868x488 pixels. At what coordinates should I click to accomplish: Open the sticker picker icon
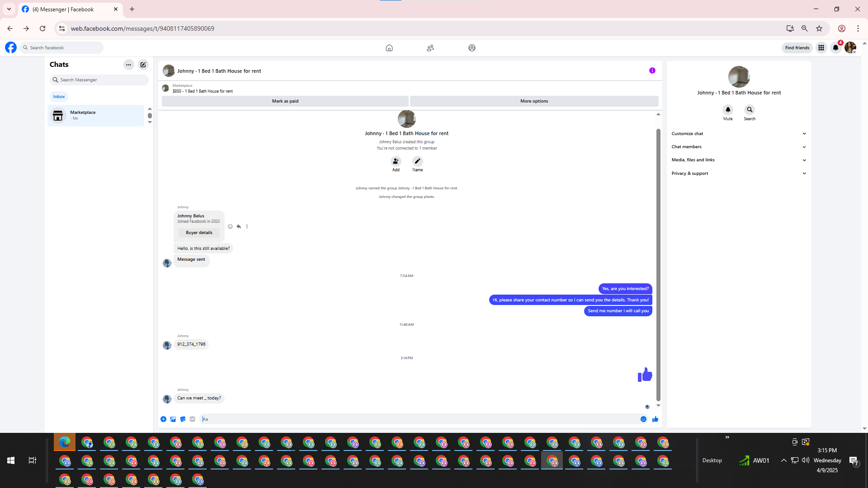click(183, 419)
